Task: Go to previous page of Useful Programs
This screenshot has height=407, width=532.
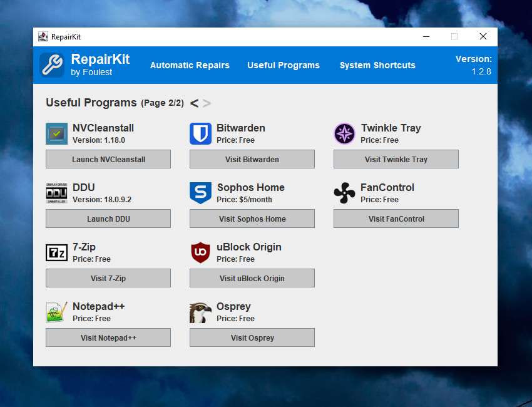Action: [x=195, y=103]
